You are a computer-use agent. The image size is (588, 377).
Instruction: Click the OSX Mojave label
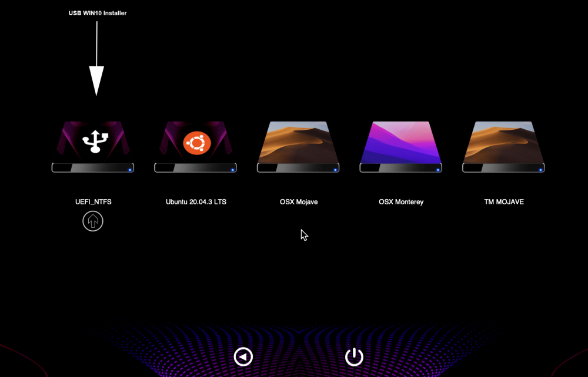point(299,202)
